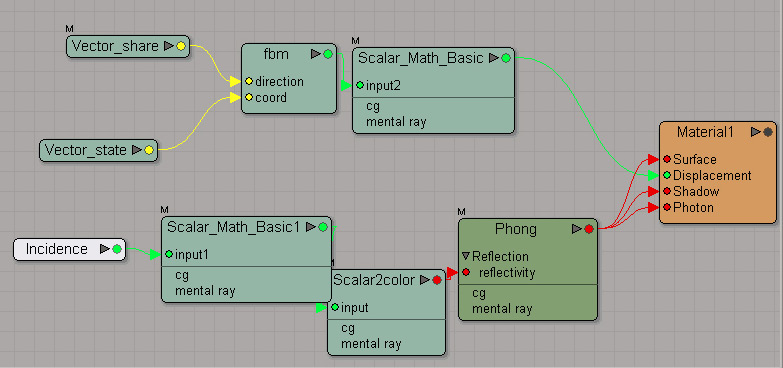
Task: Click the output arrow on Vector_share node
Action: click(169, 46)
